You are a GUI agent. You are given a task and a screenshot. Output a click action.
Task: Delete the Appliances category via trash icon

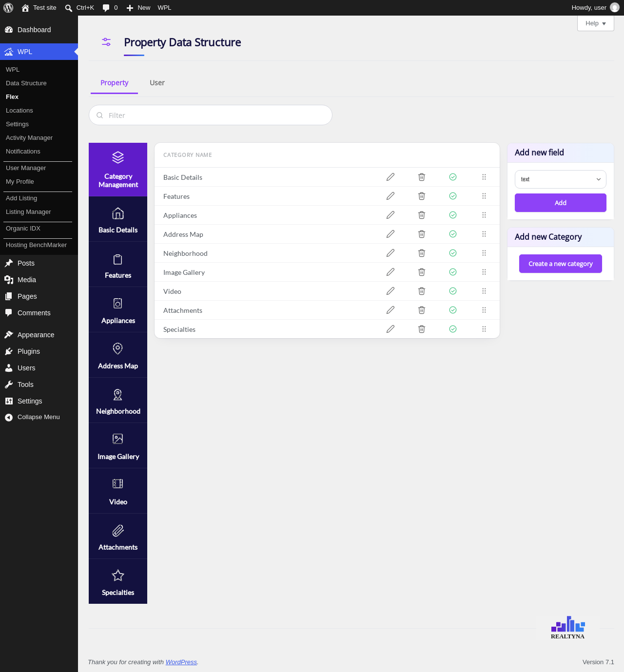422,215
